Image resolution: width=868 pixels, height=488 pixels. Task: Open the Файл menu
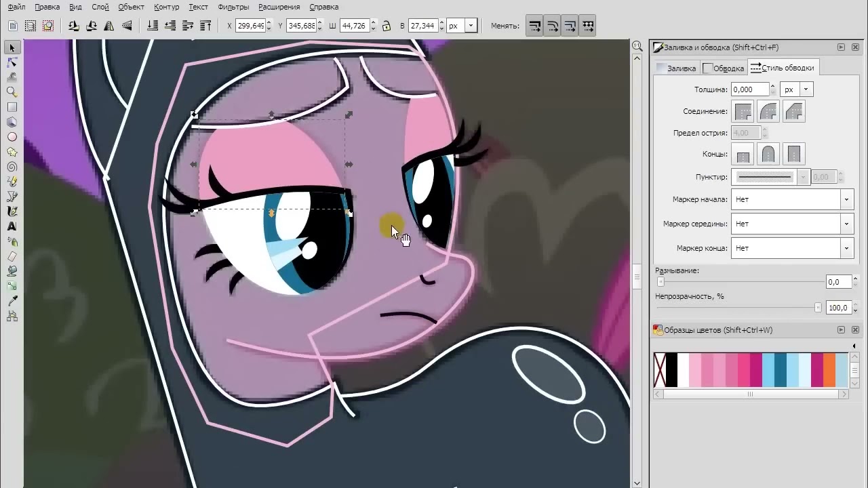click(17, 7)
